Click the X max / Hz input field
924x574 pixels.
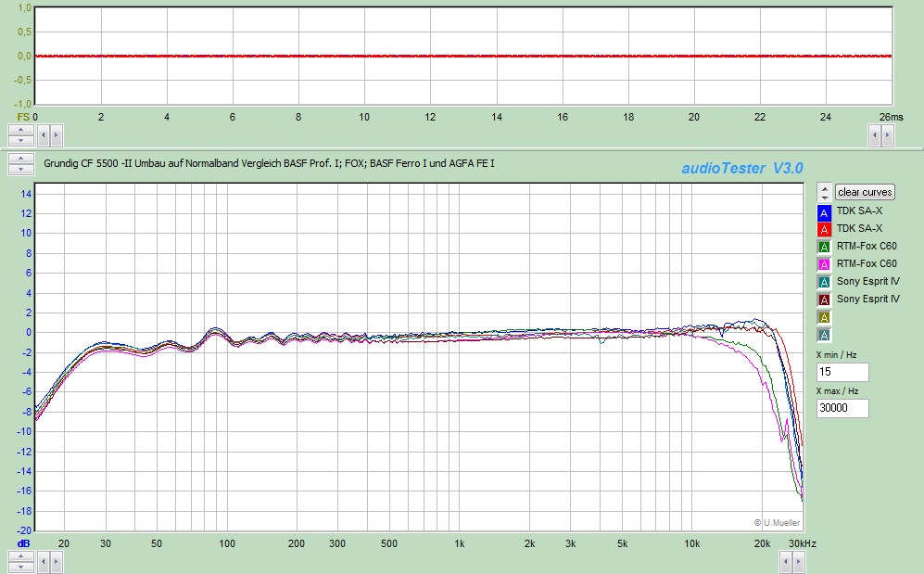[842, 409]
